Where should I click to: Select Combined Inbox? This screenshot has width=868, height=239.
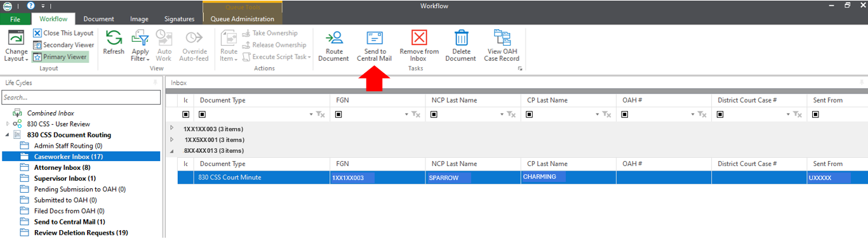pyautogui.click(x=50, y=113)
